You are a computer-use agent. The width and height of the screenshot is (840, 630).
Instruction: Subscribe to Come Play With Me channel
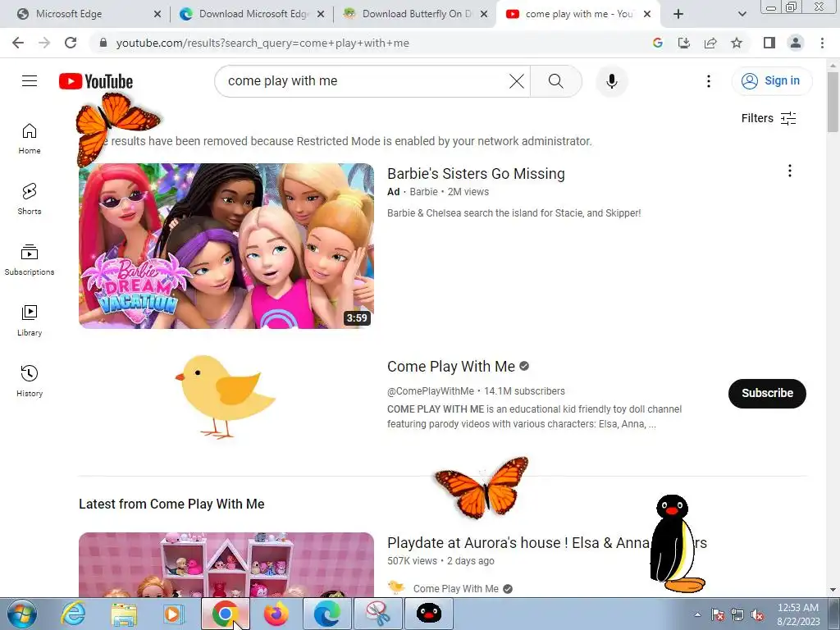pyautogui.click(x=767, y=393)
